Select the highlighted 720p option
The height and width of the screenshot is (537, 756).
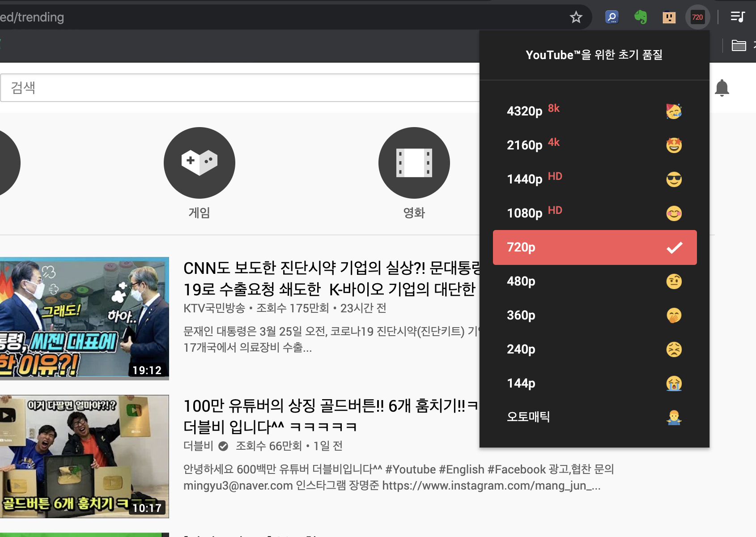595,247
